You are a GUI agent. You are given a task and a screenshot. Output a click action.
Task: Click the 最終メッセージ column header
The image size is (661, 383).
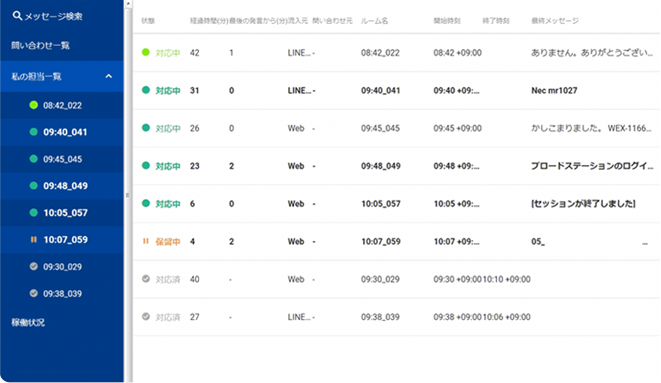pyautogui.click(x=555, y=21)
